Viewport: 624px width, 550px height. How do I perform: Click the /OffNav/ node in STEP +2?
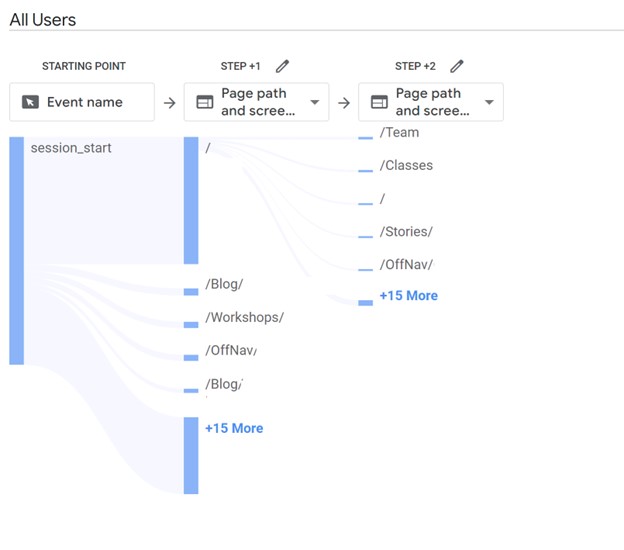[406, 264]
